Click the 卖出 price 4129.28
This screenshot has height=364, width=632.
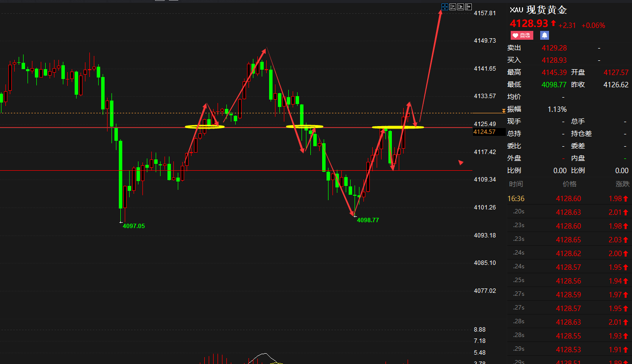(x=554, y=48)
